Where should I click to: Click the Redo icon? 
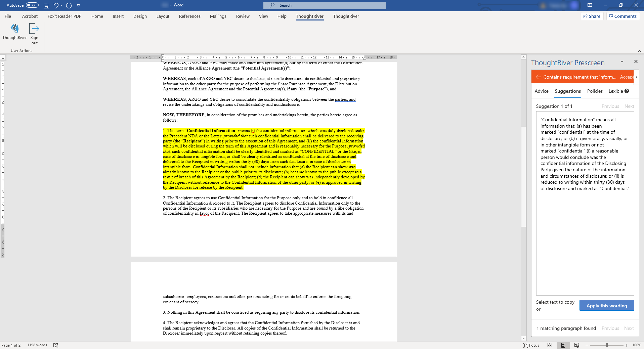pos(69,5)
